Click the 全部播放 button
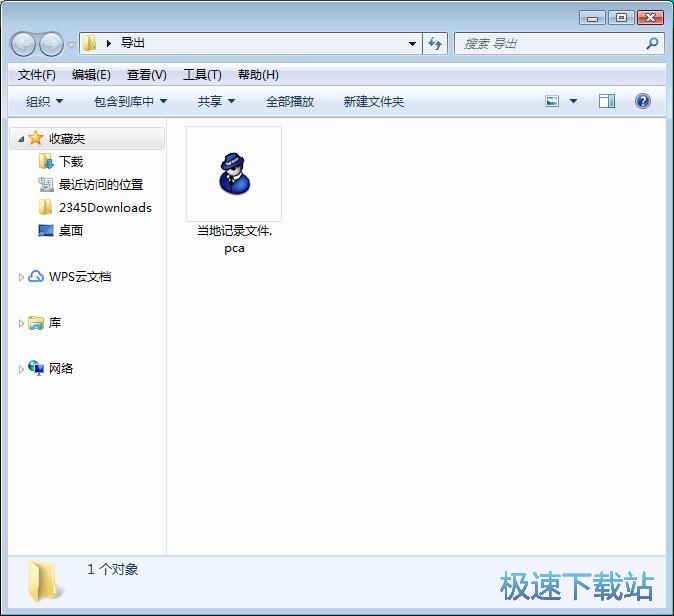The width and height of the screenshot is (674, 616). coord(290,101)
